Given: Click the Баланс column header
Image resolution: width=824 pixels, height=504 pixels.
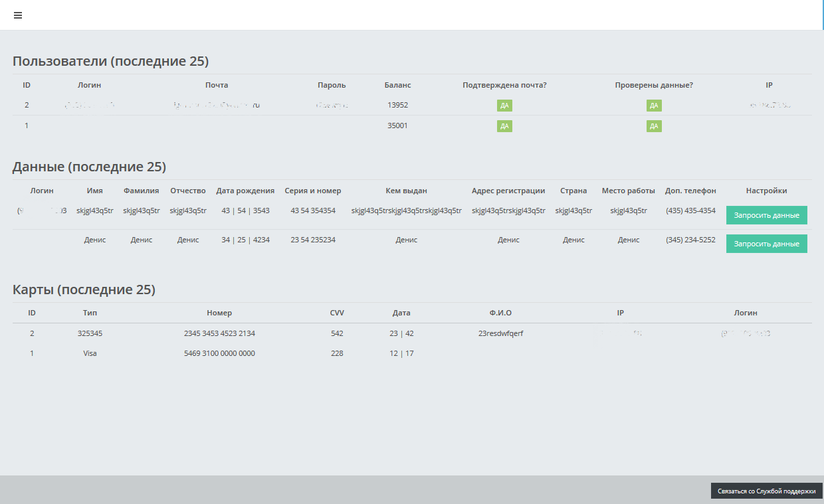Looking at the screenshot, I should (x=397, y=85).
